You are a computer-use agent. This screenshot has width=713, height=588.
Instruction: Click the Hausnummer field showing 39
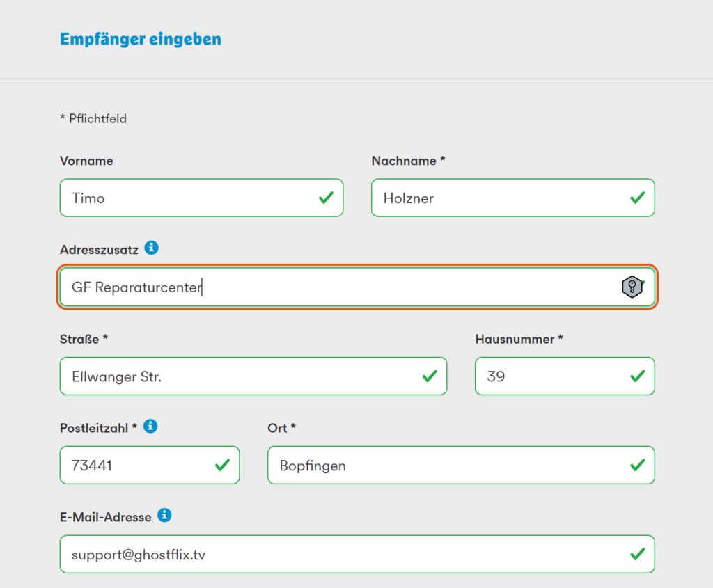point(550,376)
